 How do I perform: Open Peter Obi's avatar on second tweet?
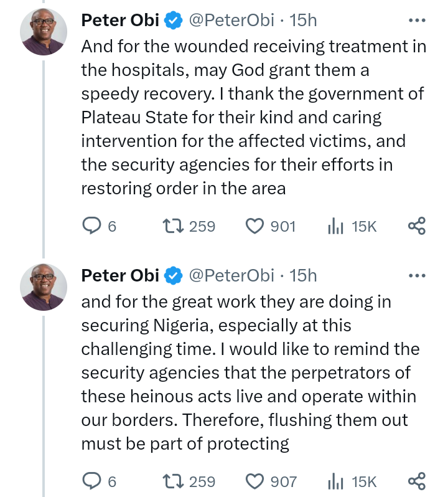tap(44, 288)
